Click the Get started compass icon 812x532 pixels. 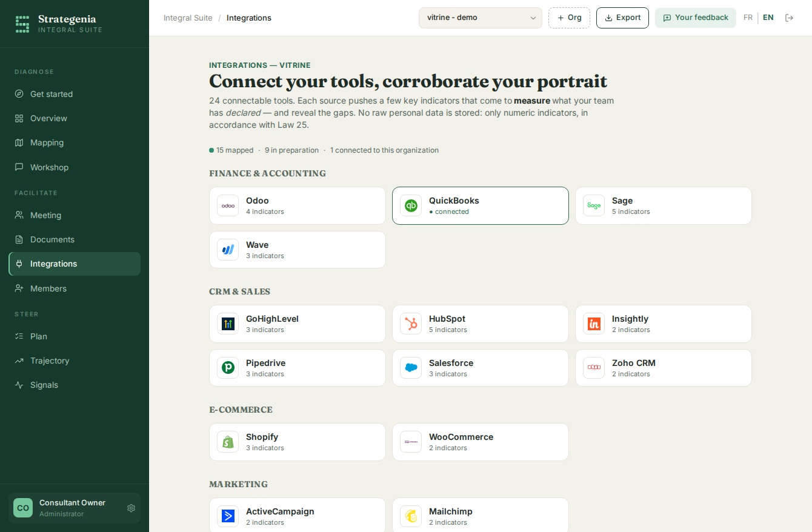tap(19, 94)
